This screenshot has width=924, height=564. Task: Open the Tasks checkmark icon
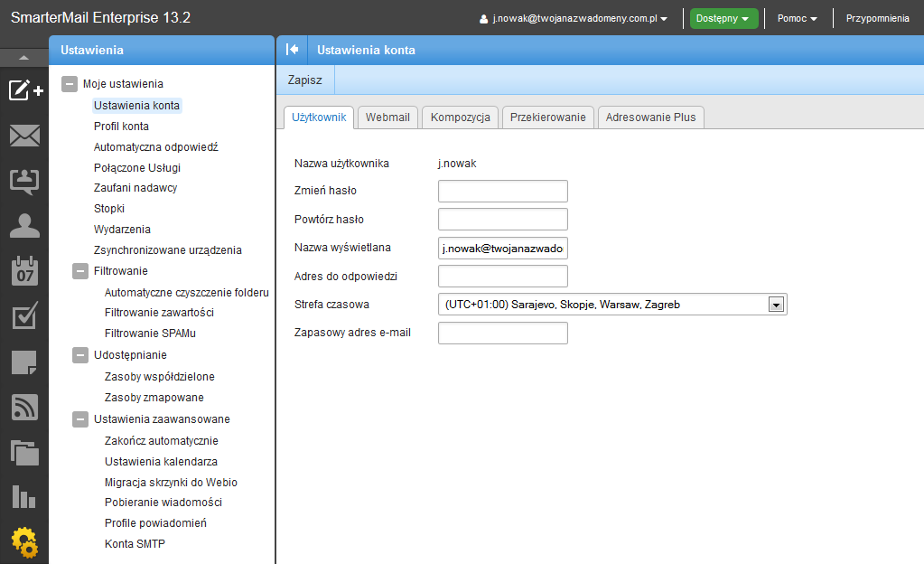point(24,315)
